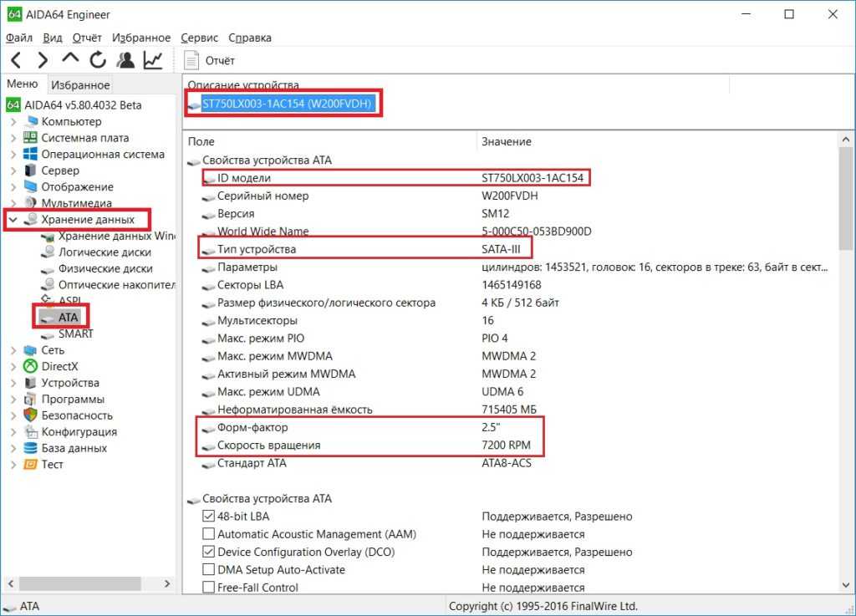Click the Операционная система Windows icon
856x616 pixels.
pyautogui.click(x=31, y=154)
